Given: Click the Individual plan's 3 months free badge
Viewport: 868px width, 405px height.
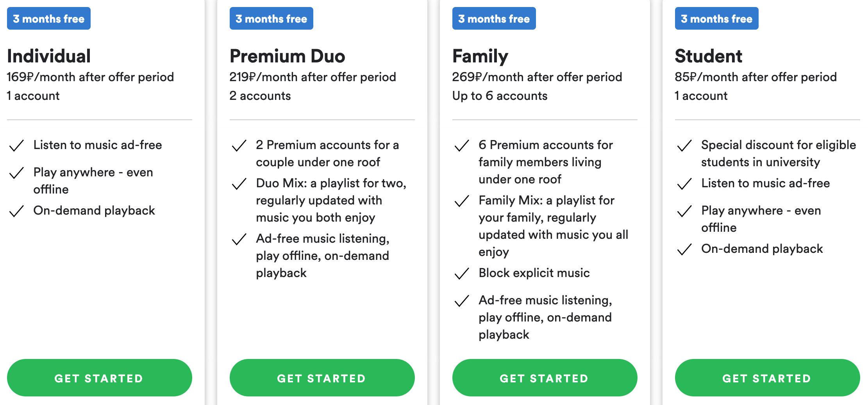Looking at the screenshot, I should pos(49,18).
